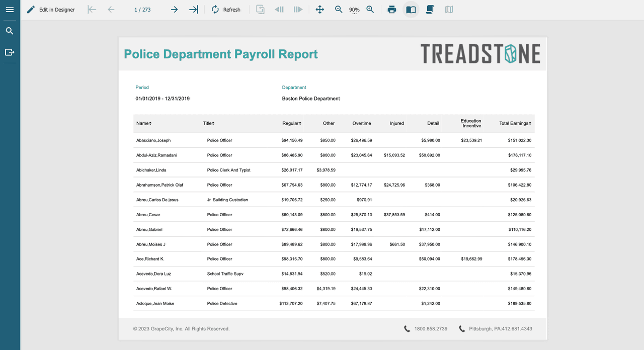Click Boston Police Department text
644x350 pixels.
[311, 99]
